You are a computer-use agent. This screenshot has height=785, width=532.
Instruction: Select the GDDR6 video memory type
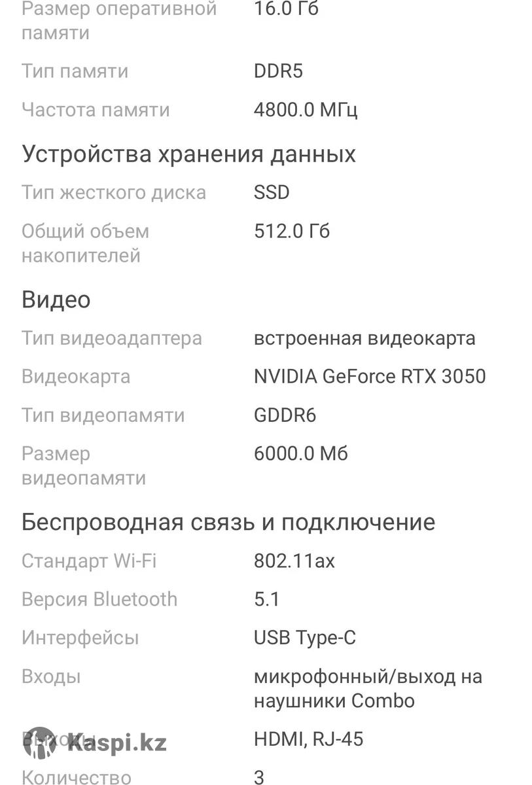click(285, 415)
